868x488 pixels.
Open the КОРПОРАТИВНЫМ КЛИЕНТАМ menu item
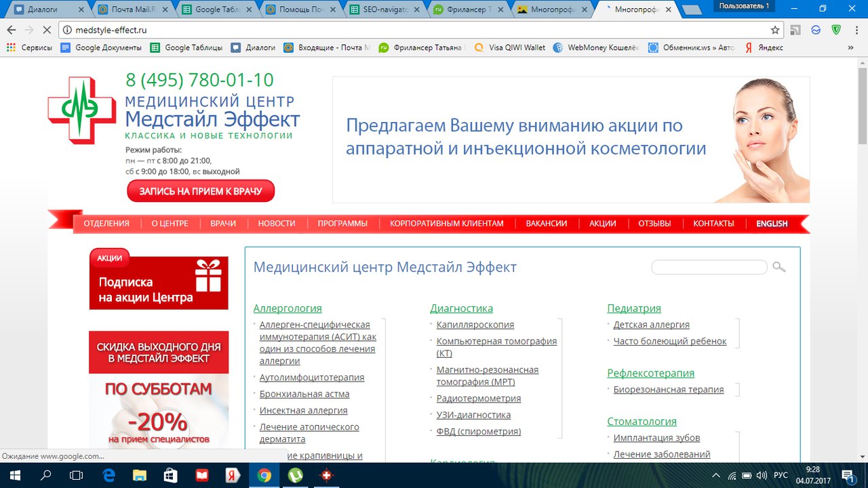click(447, 224)
